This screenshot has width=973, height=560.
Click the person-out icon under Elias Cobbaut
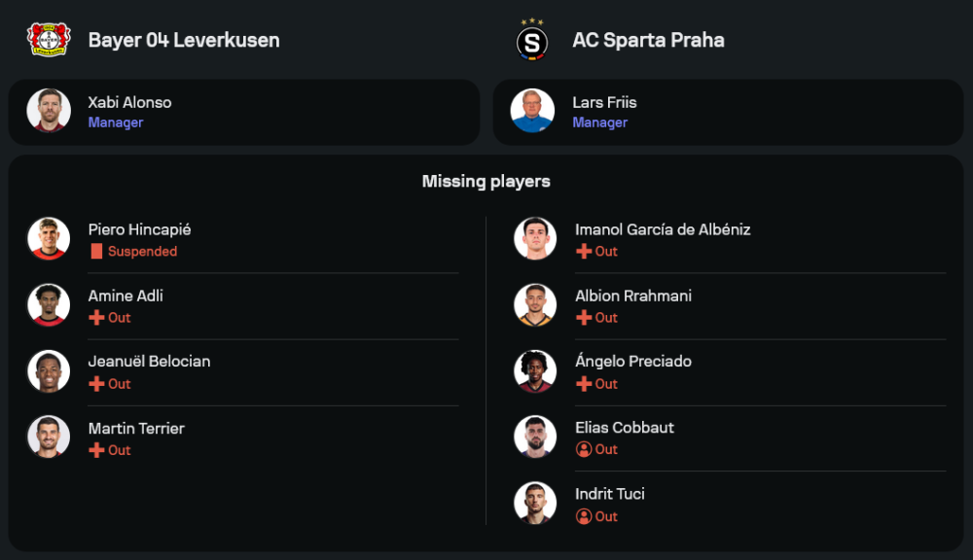584,450
